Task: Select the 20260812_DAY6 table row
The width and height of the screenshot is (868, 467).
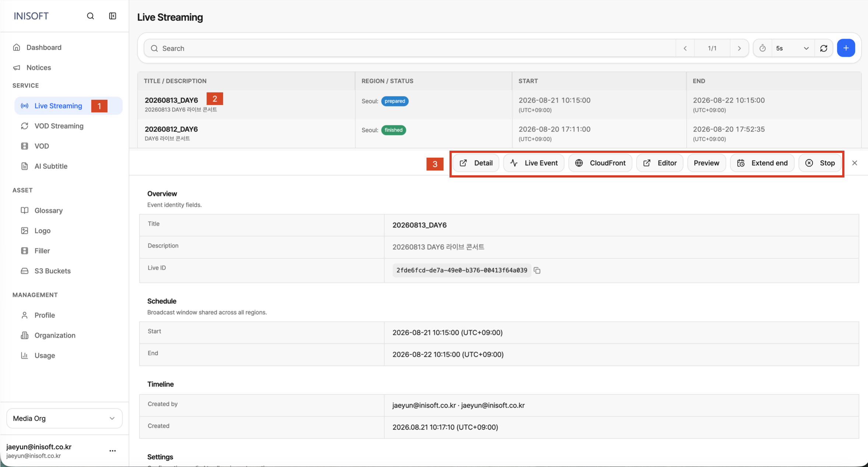Action: tap(499, 133)
